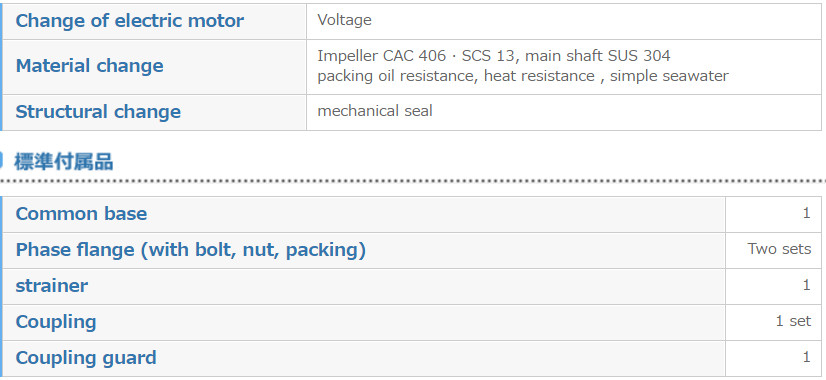Viewport: 826px width, 380px height.
Task: Click the 'mechanical seal' cell
Action: [564, 112]
